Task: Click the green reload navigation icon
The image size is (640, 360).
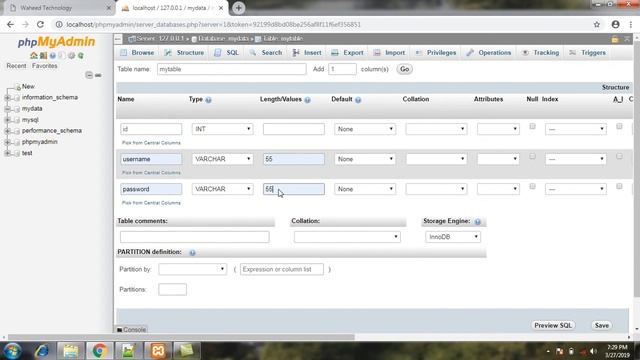Action: [x=81, y=55]
